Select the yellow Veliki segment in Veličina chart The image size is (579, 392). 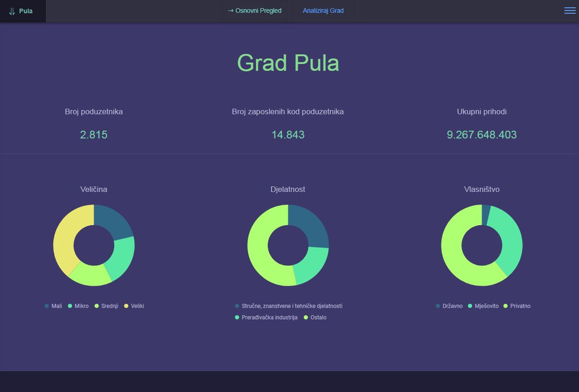pyautogui.click(x=66, y=235)
